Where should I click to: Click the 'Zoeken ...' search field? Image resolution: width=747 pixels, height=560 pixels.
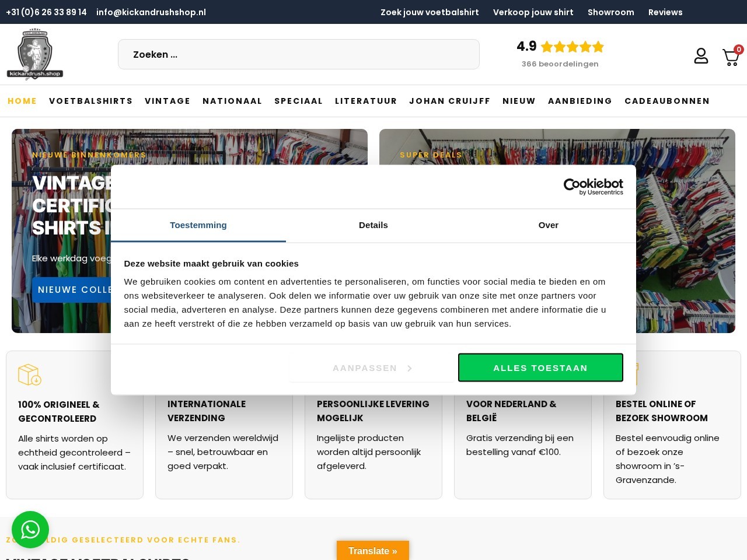(299, 54)
